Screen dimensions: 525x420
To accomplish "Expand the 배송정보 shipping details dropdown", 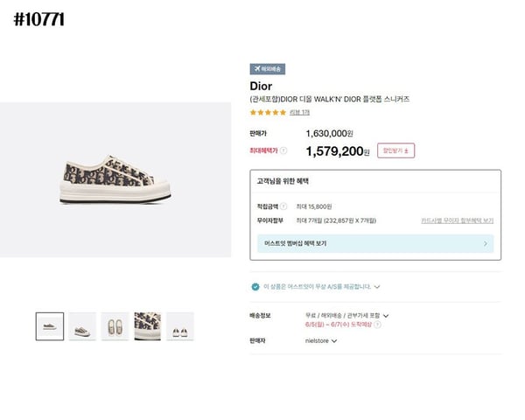I will pyautogui.click(x=386, y=315).
